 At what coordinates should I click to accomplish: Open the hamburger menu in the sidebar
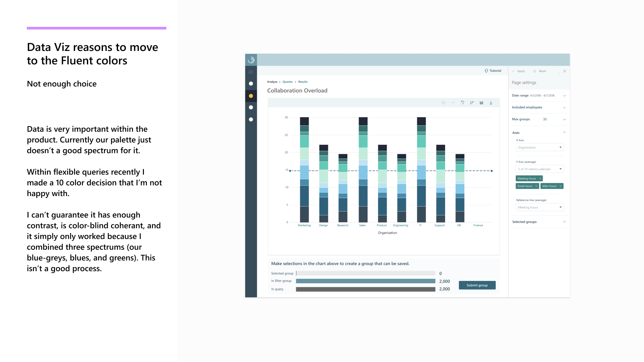tap(251, 72)
